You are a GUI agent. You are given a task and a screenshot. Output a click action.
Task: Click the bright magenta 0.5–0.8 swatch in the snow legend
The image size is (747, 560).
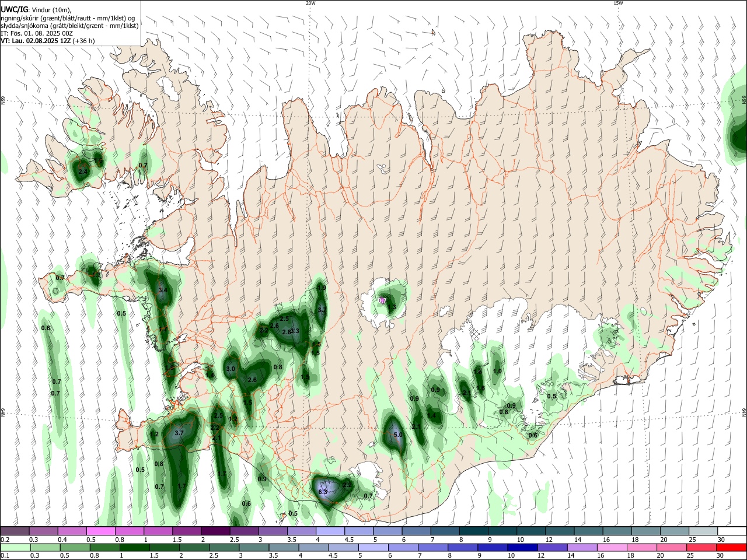pos(100,531)
